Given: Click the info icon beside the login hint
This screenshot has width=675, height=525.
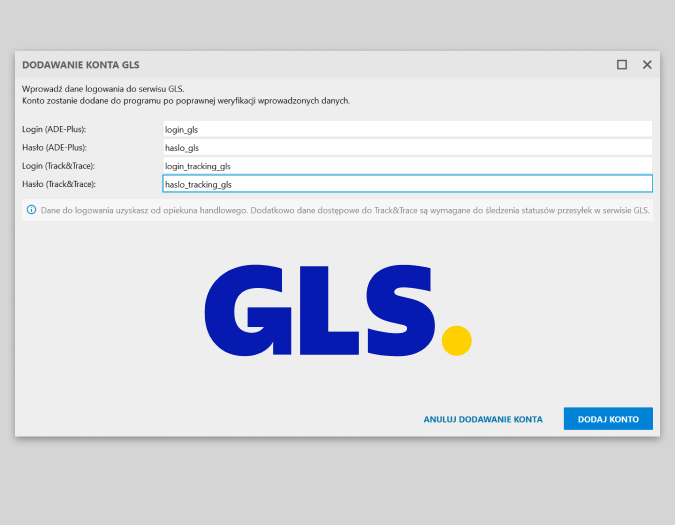Looking at the screenshot, I should (31, 210).
